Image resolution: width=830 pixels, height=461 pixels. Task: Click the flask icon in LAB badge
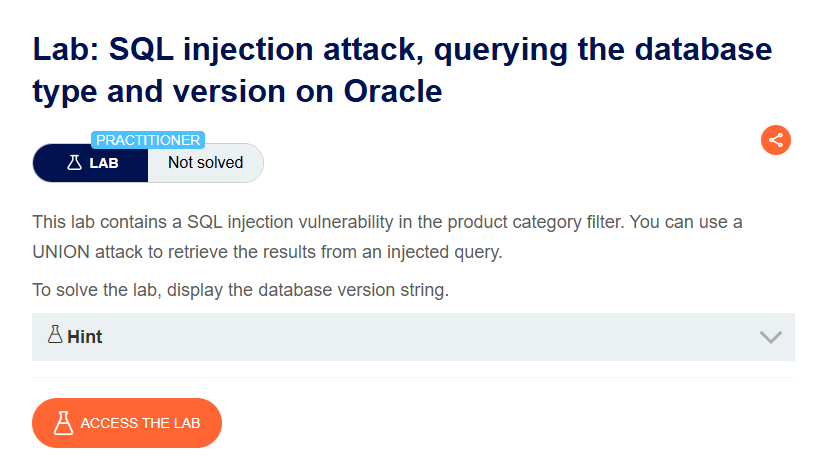[x=75, y=162]
